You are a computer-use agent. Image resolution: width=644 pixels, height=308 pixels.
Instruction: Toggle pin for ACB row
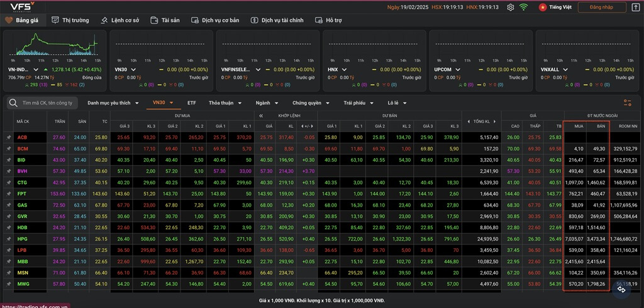pos(8,137)
